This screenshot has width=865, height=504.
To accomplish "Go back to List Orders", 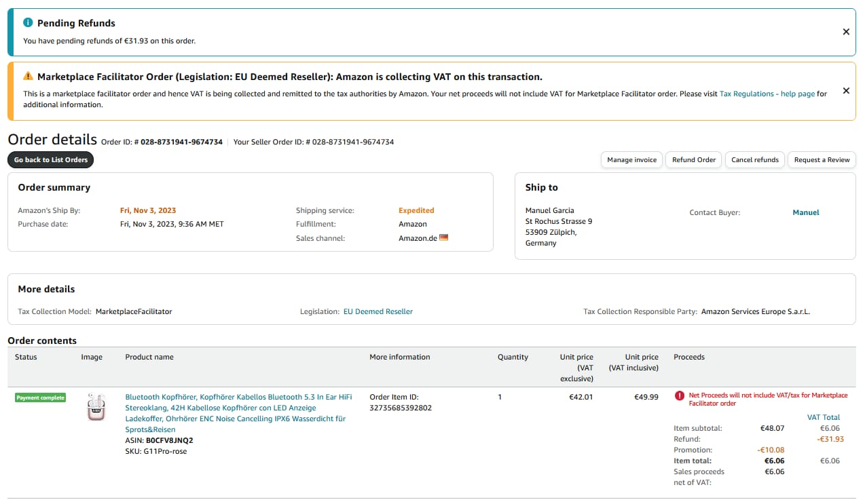I will coord(51,160).
